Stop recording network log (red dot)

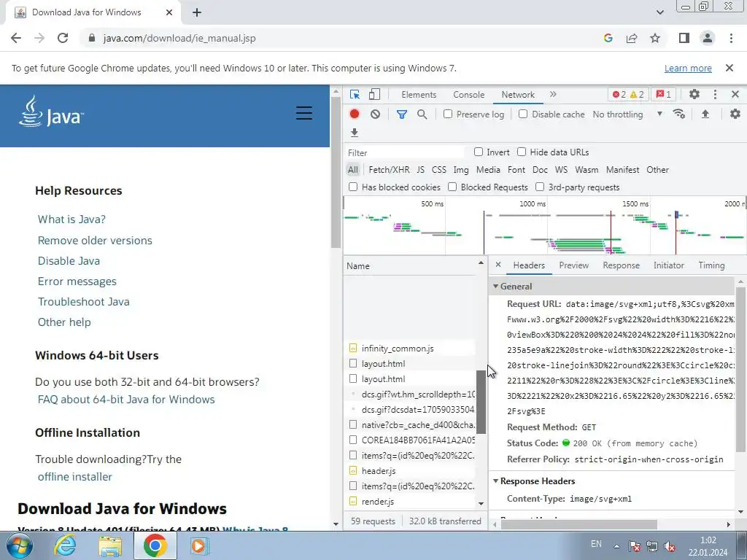tap(355, 114)
